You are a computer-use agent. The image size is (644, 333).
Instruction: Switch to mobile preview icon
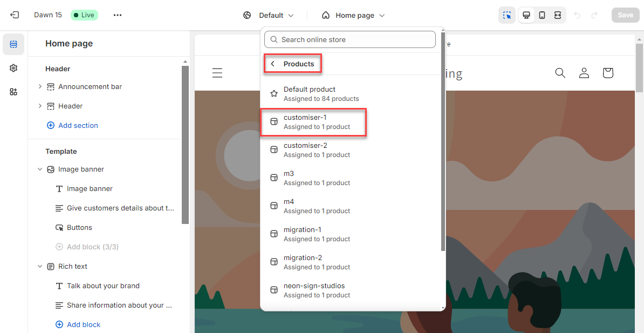[542, 15]
